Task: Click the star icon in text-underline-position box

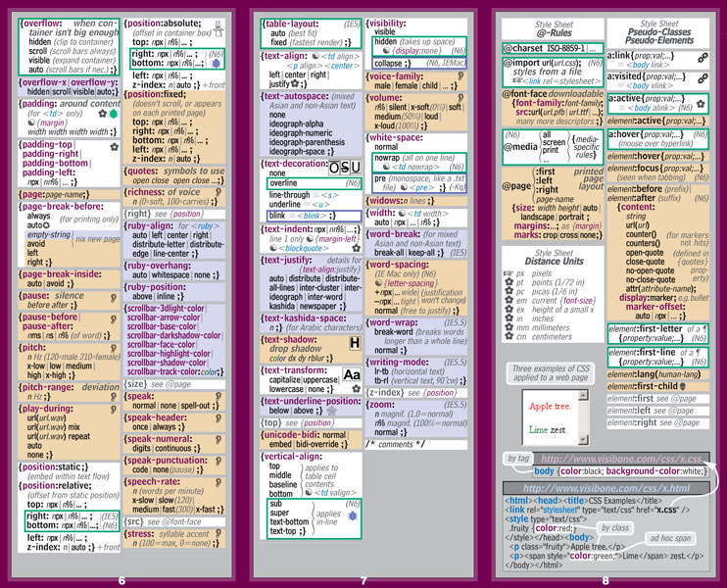Action: click(331, 411)
